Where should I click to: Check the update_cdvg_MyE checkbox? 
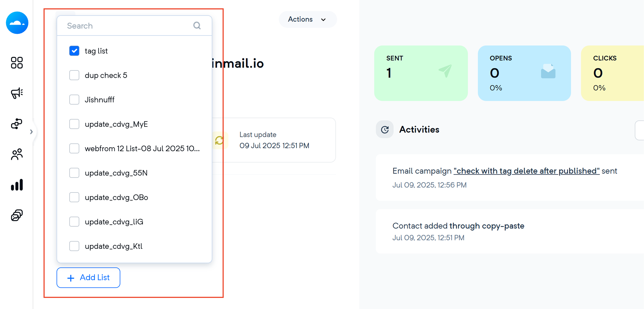tap(74, 124)
